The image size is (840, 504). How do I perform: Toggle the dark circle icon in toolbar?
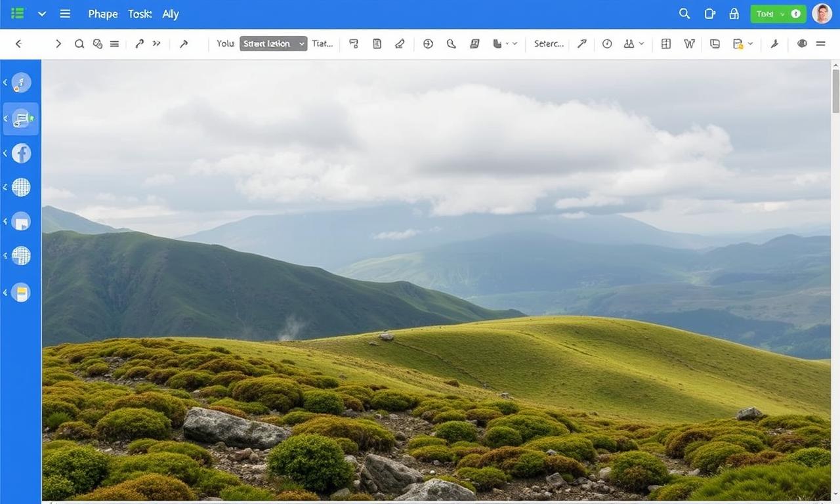pos(802,44)
